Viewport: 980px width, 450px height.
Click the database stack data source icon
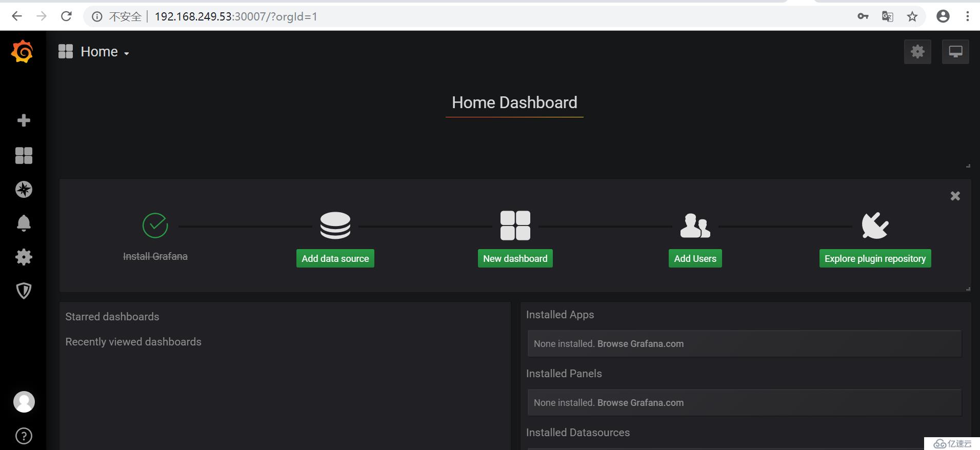pos(335,226)
